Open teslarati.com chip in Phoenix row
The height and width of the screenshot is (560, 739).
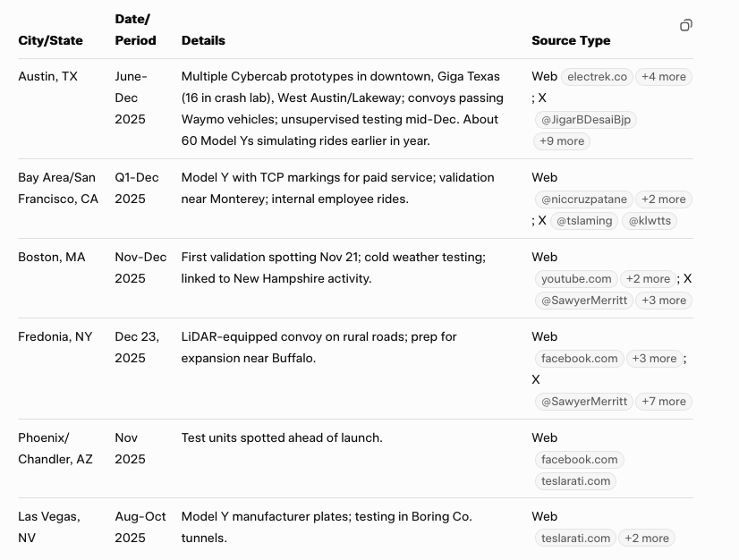coord(575,481)
